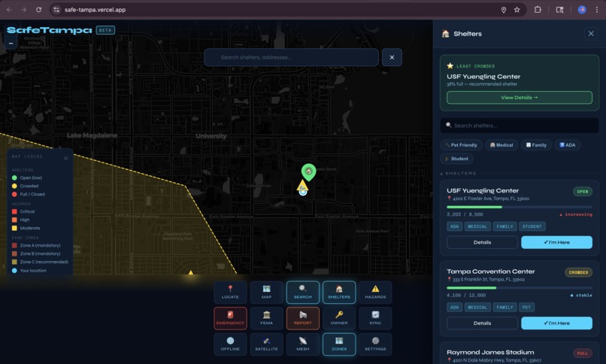606x364 pixels.
Task: Close the Map Legend panel
Action: [65, 158]
